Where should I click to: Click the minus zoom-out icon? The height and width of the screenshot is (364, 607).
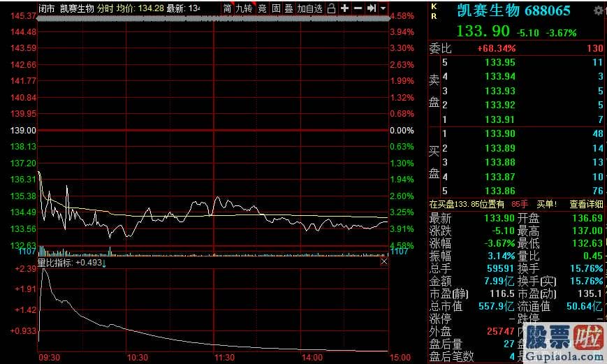pyautogui.click(x=358, y=8)
